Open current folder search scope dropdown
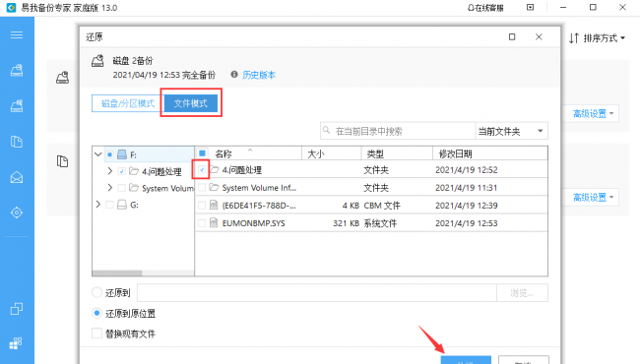This screenshot has height=364, width=640. click(x=511, y=131)
